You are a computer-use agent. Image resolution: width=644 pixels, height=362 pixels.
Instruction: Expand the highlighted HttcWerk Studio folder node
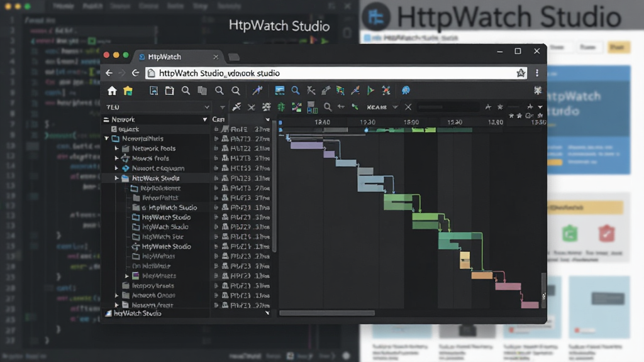116,178
